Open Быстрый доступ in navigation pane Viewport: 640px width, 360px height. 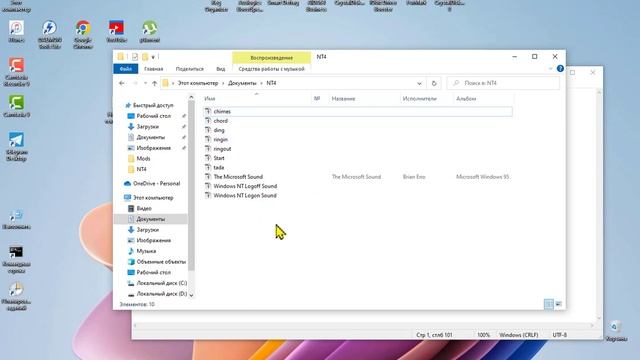pyautogui.click(x=153, y=105)
